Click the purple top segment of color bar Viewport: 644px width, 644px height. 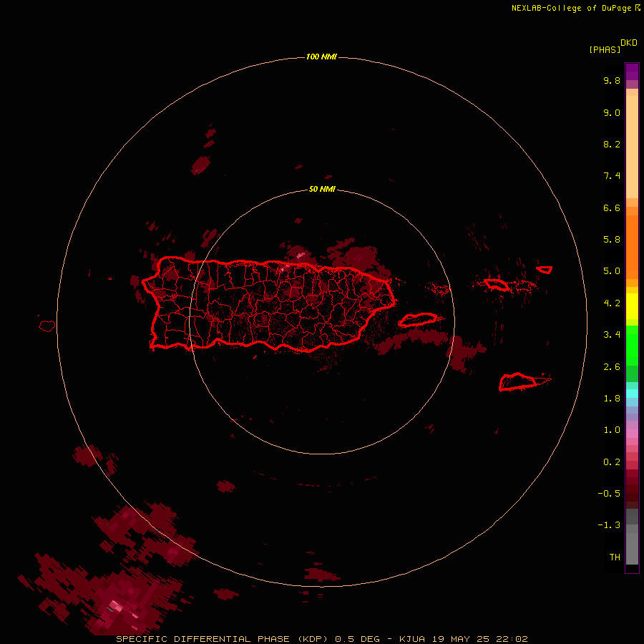[632, 72]
